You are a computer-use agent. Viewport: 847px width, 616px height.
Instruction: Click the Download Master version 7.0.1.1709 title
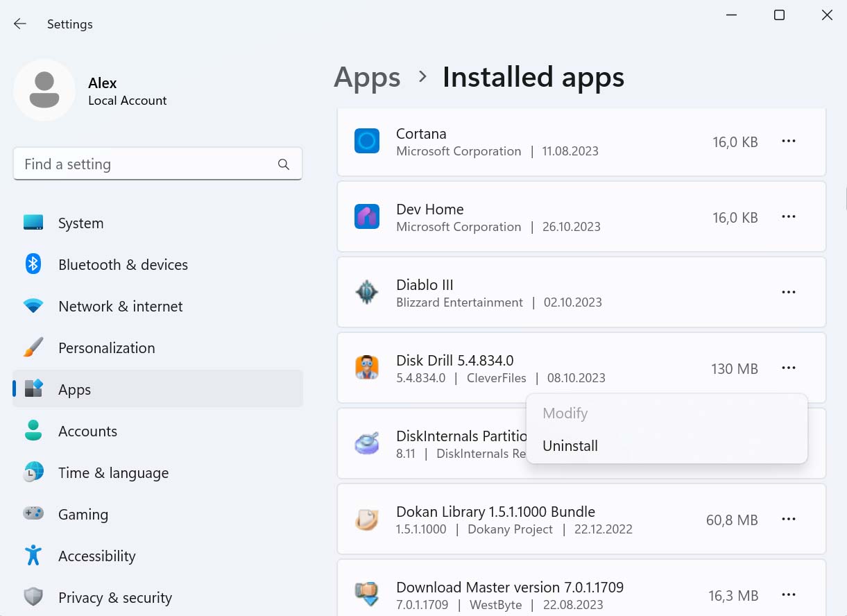tap(510, 587)
